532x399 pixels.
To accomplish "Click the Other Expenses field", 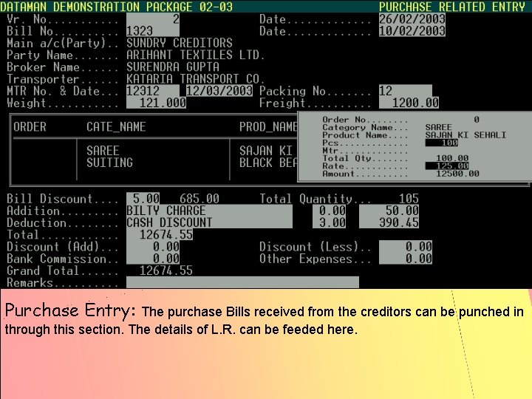I will tap(406, 259).
